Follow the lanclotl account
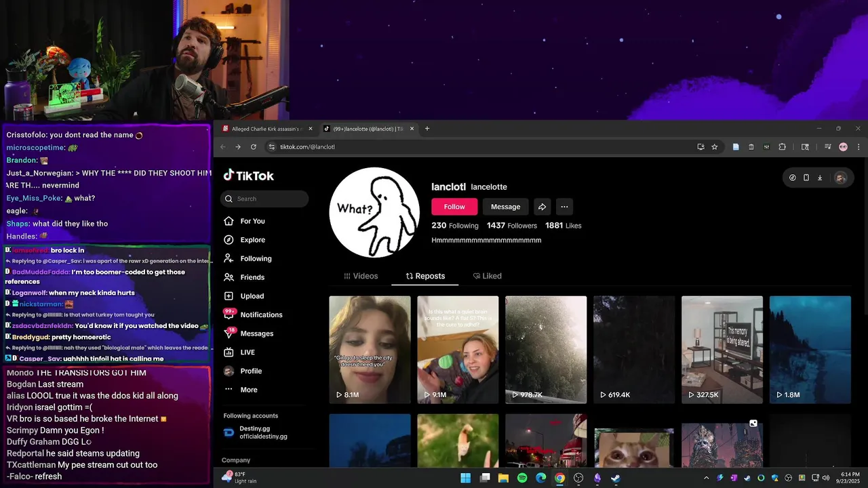 tap(454, 207)
